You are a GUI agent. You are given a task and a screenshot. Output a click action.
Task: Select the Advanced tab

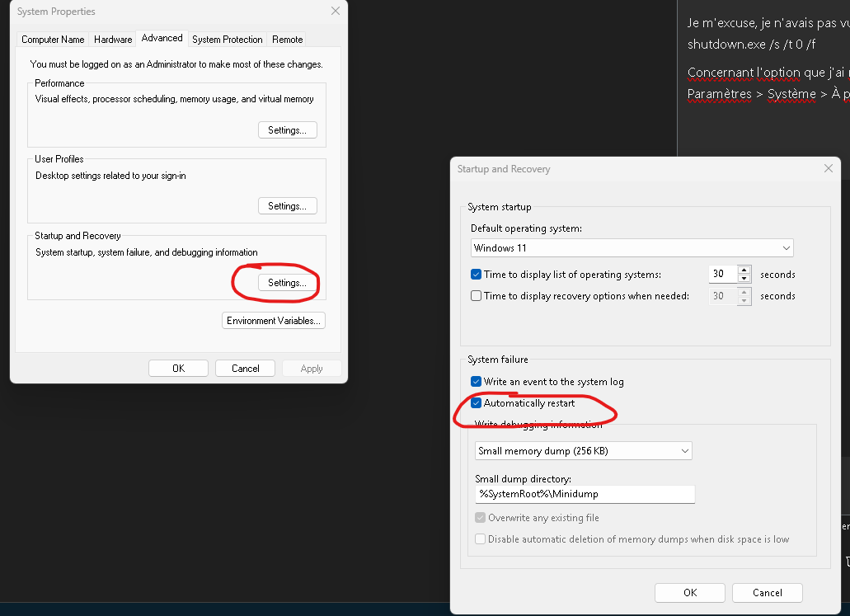click(x=162, y=38)
